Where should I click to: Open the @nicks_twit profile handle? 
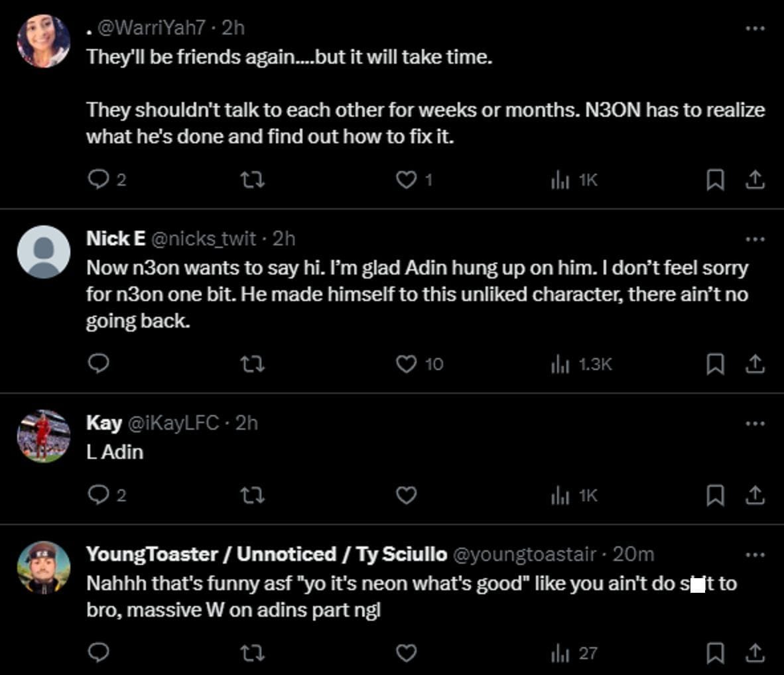point(204,238)
